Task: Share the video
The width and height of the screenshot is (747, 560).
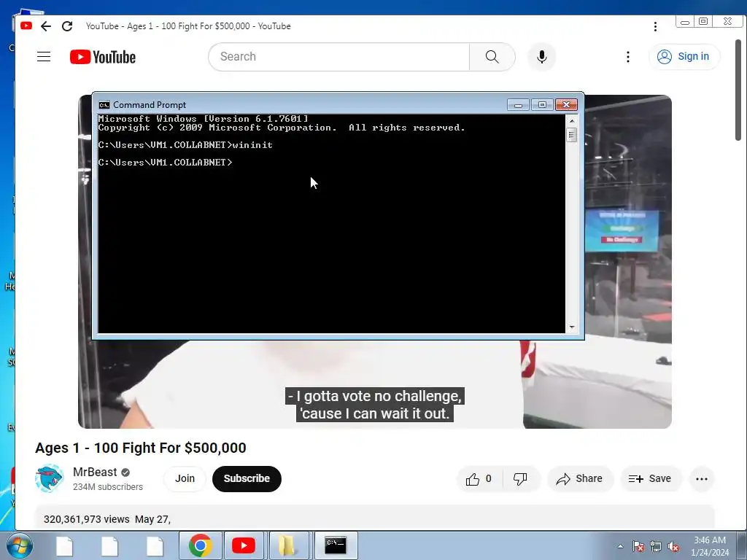Action: point(580,479)
